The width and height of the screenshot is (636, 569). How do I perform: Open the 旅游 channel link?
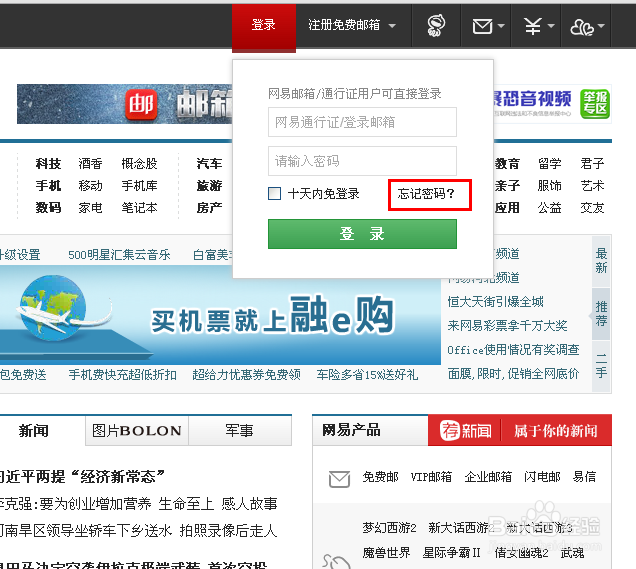click(x=209, y=186)
